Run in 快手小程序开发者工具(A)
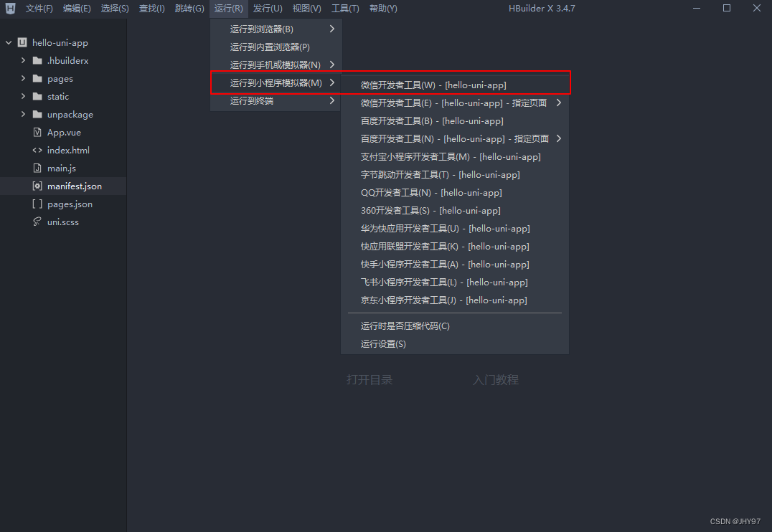This screenshot has width=772, height=532. tap(454, 265)
